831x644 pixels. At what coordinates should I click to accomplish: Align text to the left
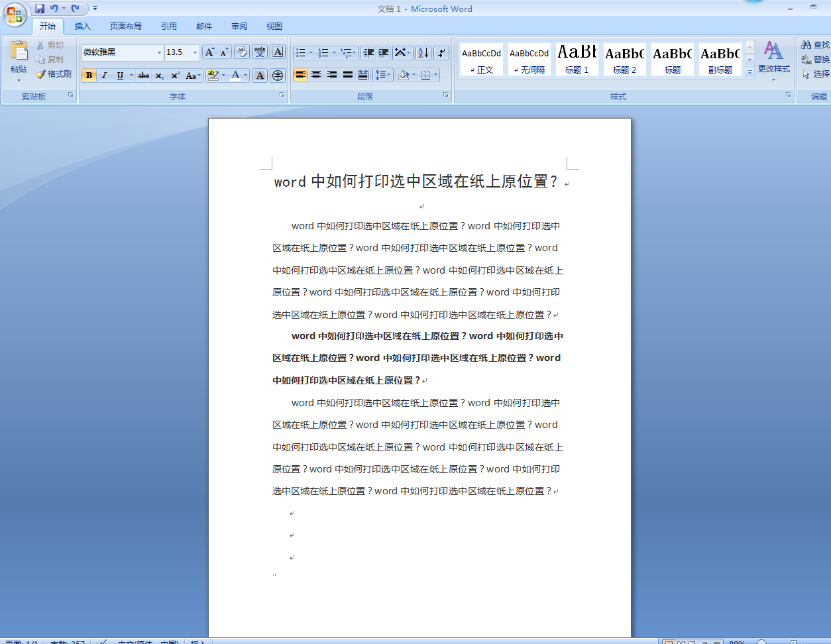(301, 75)
